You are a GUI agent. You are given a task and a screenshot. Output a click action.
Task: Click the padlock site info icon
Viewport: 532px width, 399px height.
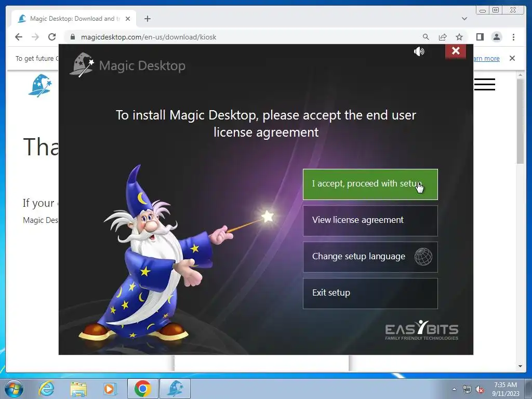click(73, 37)
